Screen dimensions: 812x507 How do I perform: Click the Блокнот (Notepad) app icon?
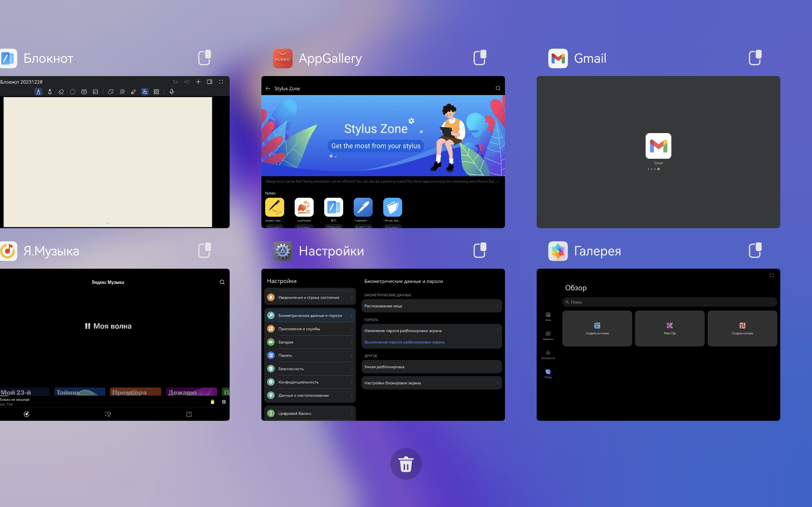pos(9,58)
